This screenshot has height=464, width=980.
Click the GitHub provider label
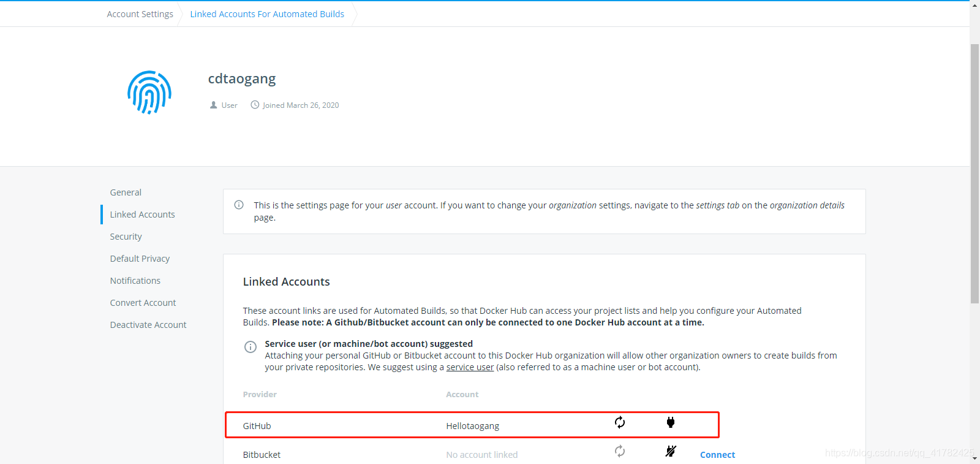tap(257, 426)
